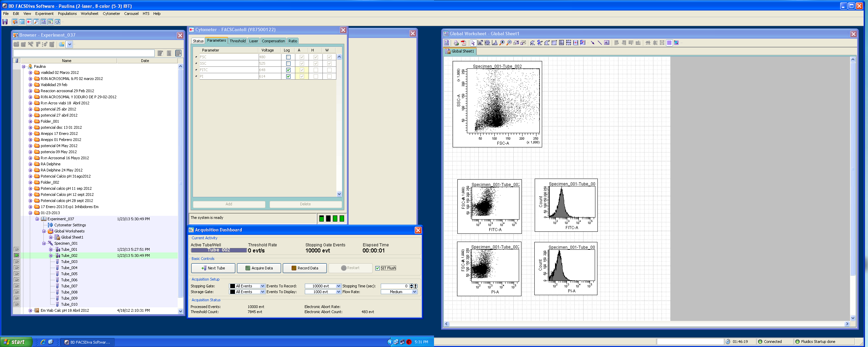
Task: Toggle the SIT Flush checkbox
Action: tap(377, 268)
